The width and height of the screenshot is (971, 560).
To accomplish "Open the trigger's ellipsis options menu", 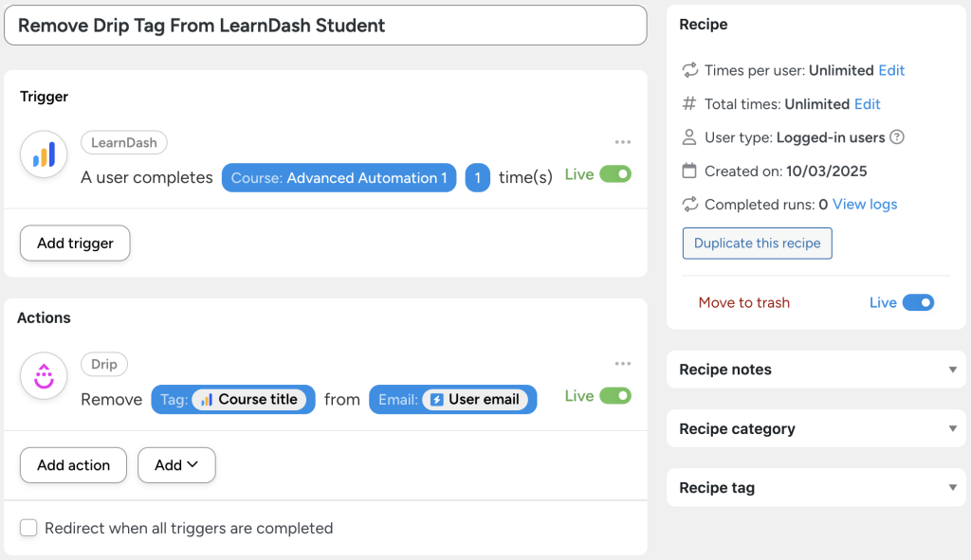I will point(623,141).
